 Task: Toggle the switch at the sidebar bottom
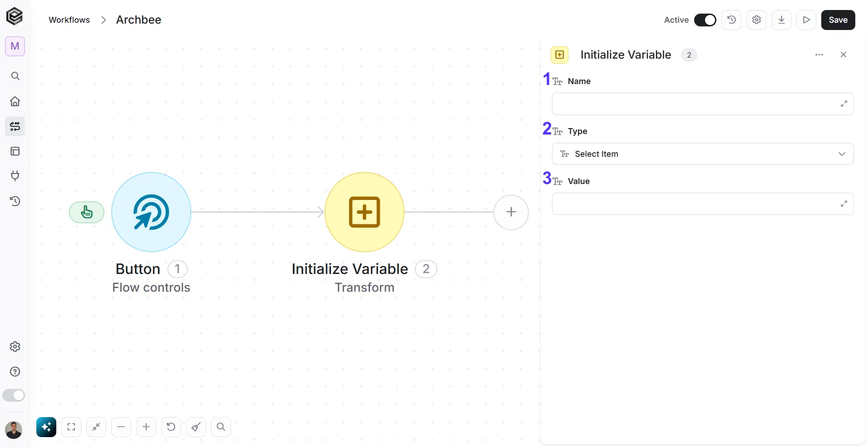pos(14,395)
